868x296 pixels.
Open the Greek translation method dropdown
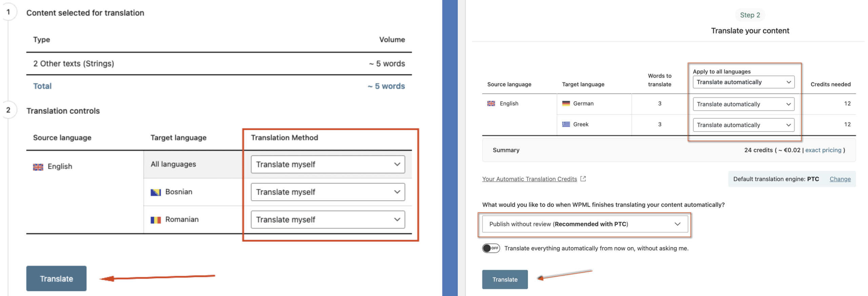pyautogui.click(x=743, y=125)
